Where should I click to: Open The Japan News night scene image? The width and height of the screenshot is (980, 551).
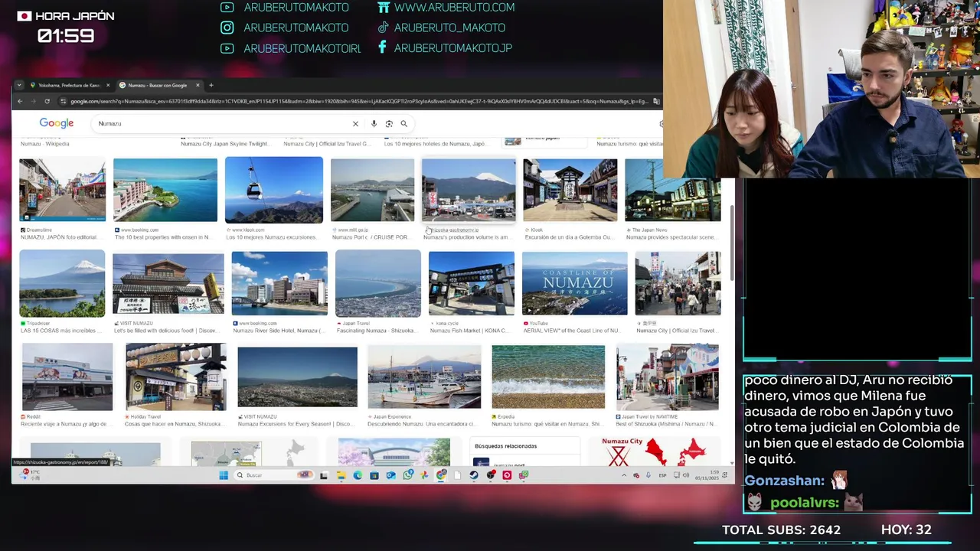click(x=673, y=190)
